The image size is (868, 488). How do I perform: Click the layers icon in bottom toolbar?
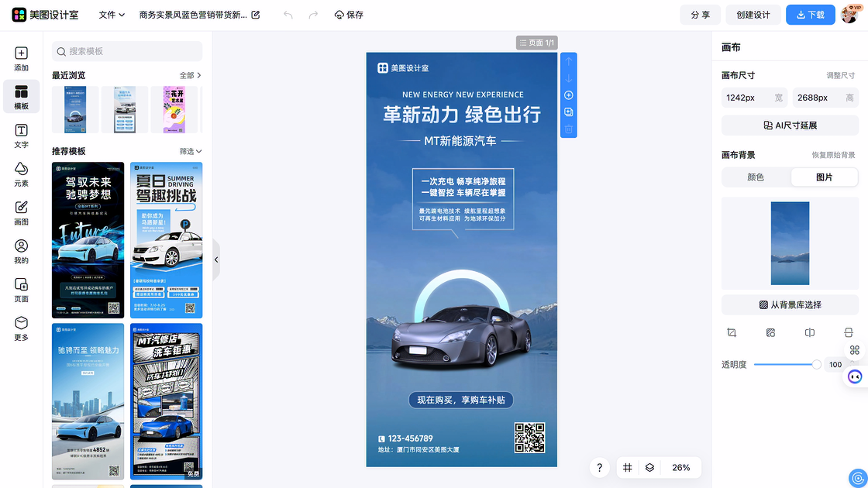650,468
